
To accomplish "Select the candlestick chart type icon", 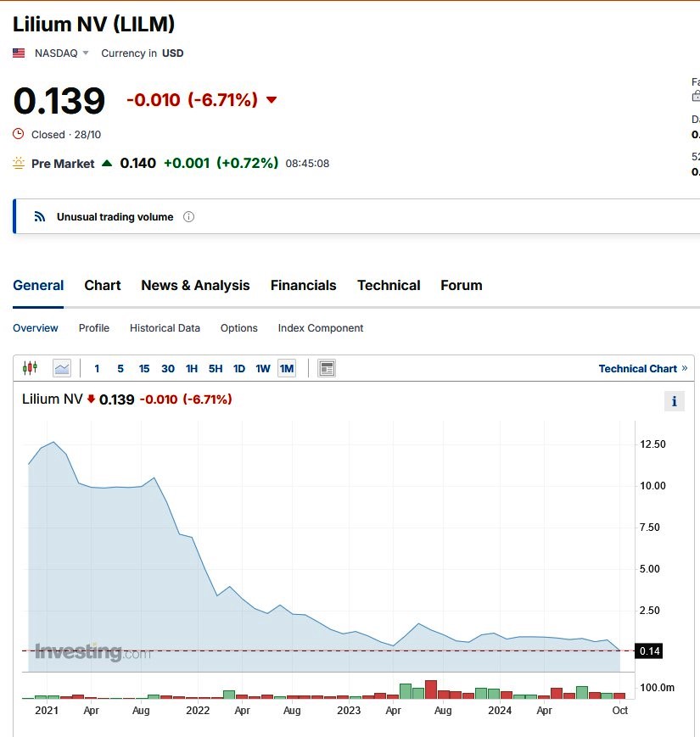I will coord(30,368).
